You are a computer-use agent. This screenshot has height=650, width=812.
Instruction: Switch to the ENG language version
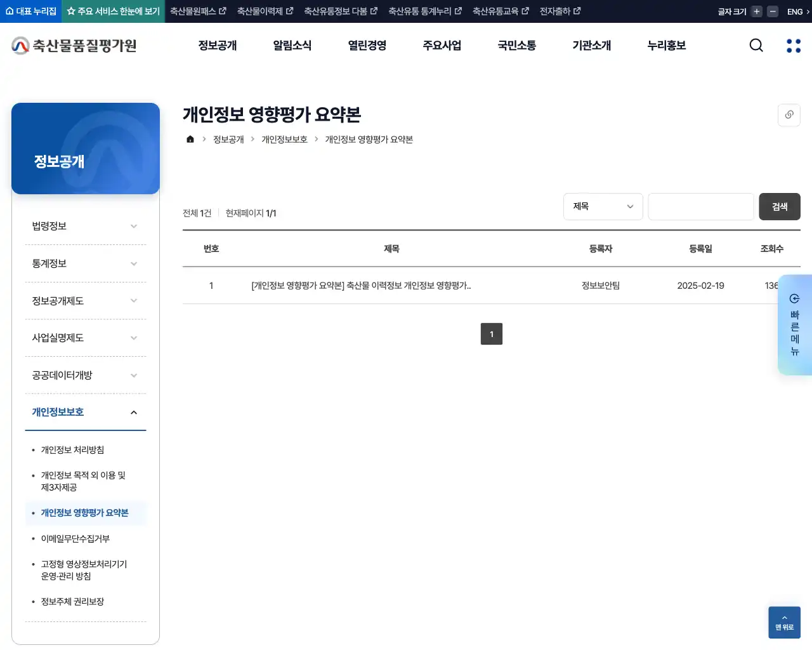[x=794, y=11]
